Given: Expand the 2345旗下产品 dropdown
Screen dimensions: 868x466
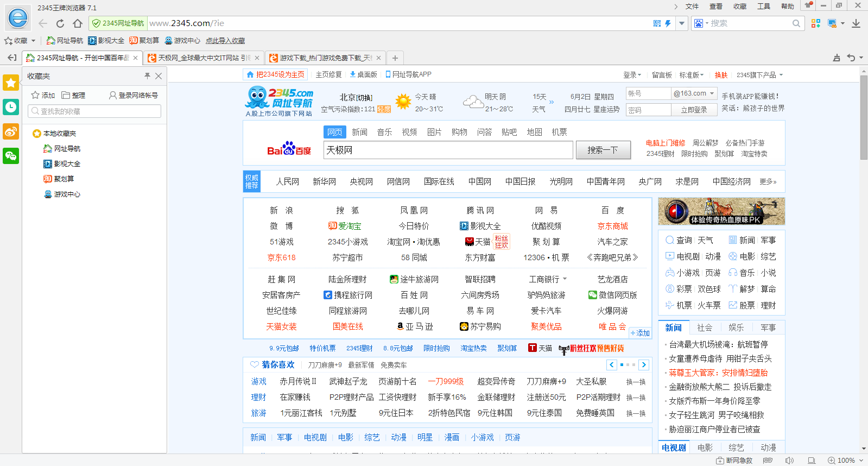Looking at the screenshot, I should [760, 75].
